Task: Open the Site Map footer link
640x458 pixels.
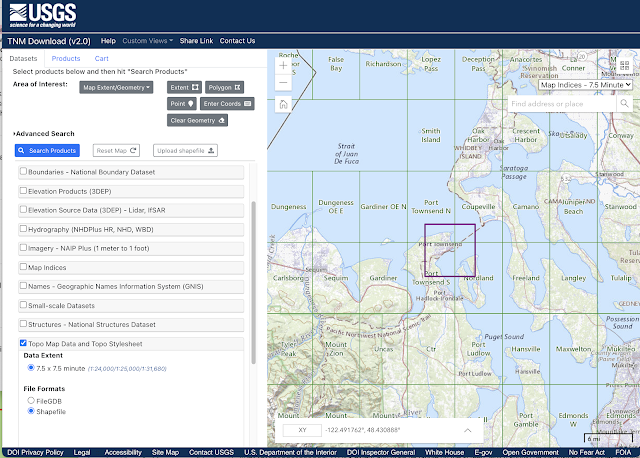Action: tap(165, 452)
